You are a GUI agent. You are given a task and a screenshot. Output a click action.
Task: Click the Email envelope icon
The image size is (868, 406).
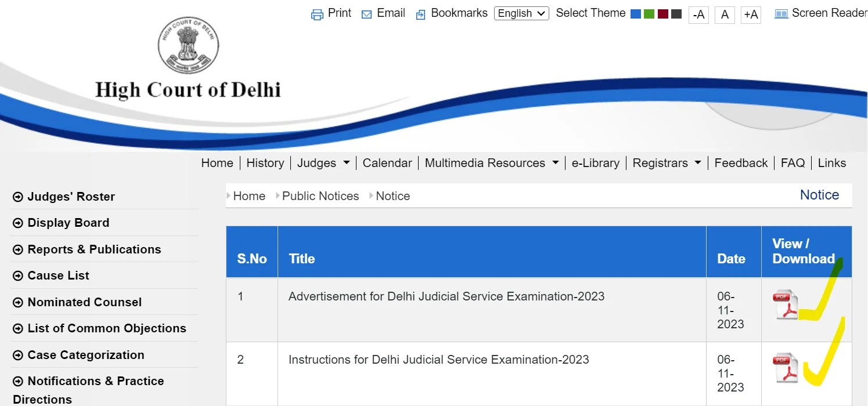[366, 14]
